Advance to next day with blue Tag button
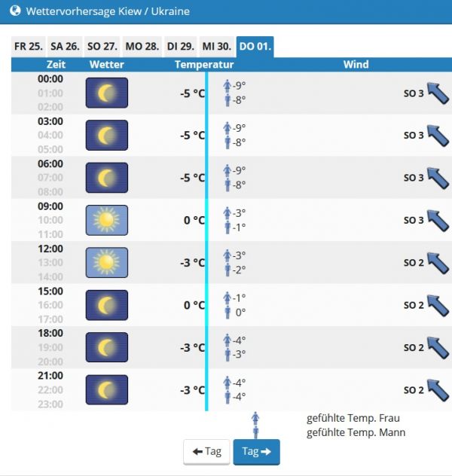 click(256, 452)
